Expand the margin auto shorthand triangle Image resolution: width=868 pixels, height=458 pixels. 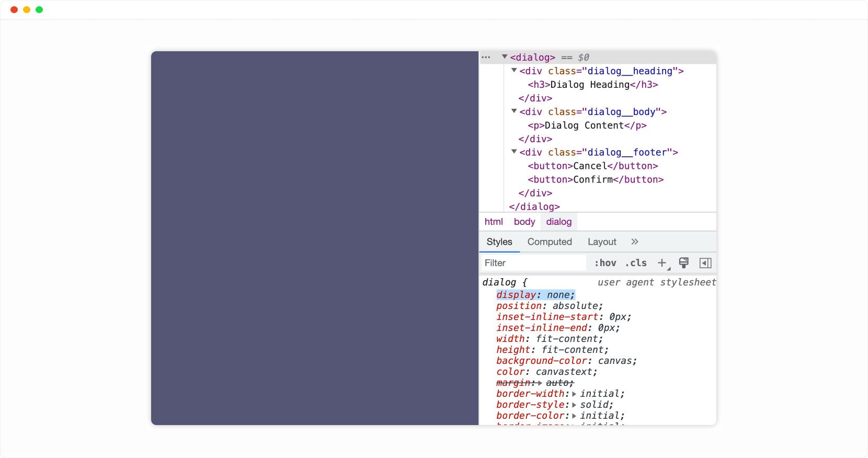pos(540,383)
